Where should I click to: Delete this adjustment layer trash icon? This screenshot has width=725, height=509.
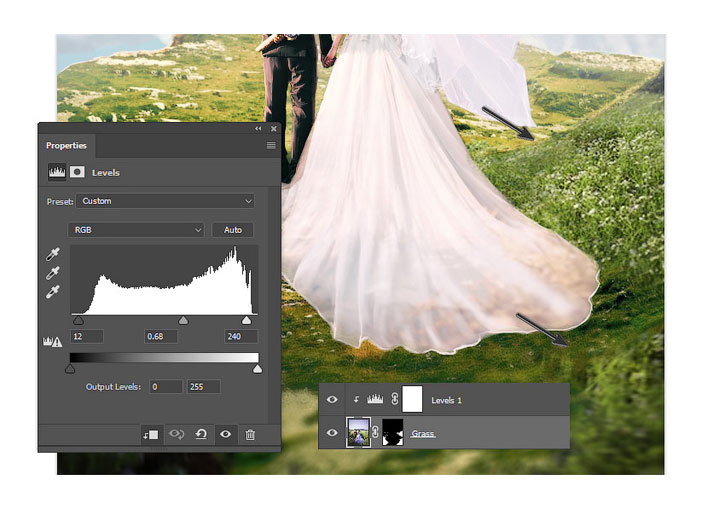[x=250, y=435]
